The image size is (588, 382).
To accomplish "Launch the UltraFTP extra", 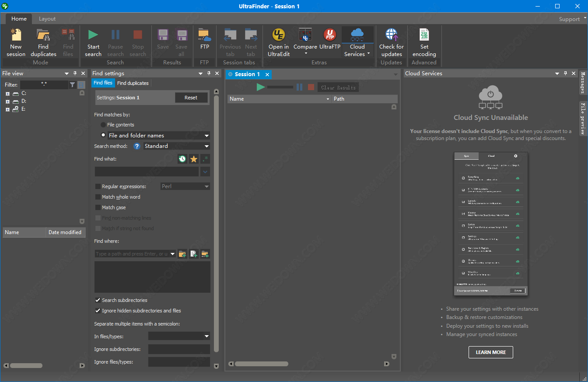I will click(329, 39).
